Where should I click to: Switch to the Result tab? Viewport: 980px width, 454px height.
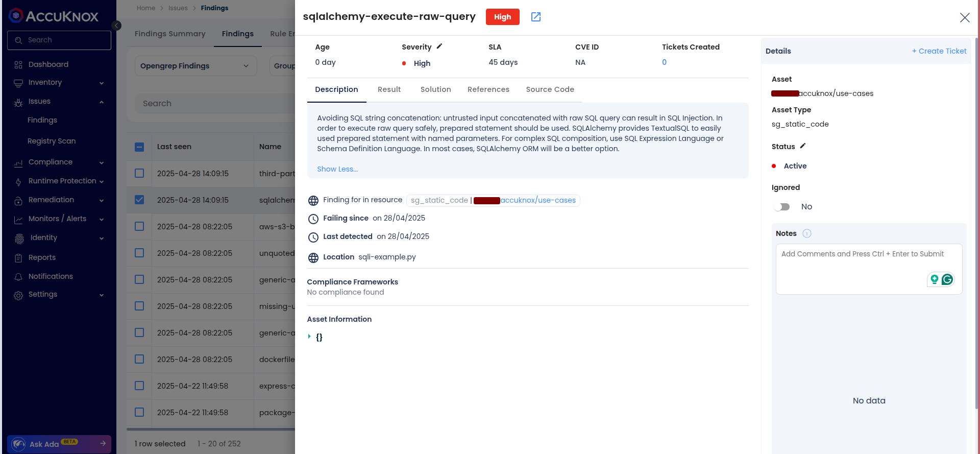click(x=389, y=89)
